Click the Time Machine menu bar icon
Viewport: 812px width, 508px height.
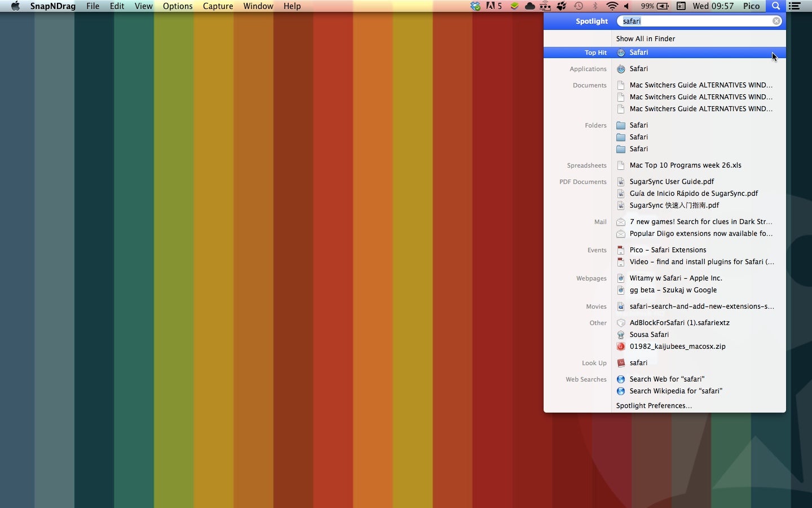[x=579, y=6]
